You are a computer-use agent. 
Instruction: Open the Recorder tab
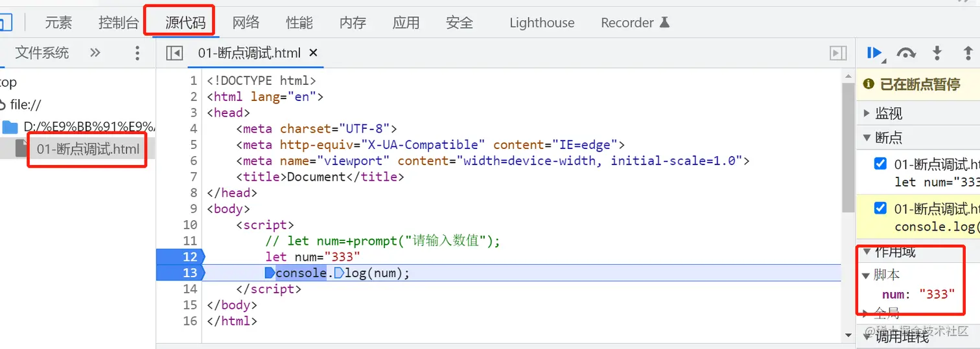[635, 23]
